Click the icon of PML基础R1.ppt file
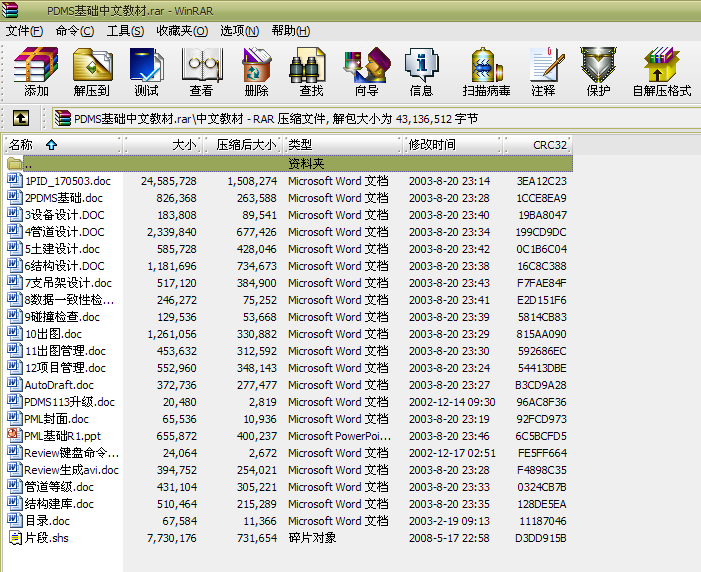This screenshot has height=572, width=701. 14,435
